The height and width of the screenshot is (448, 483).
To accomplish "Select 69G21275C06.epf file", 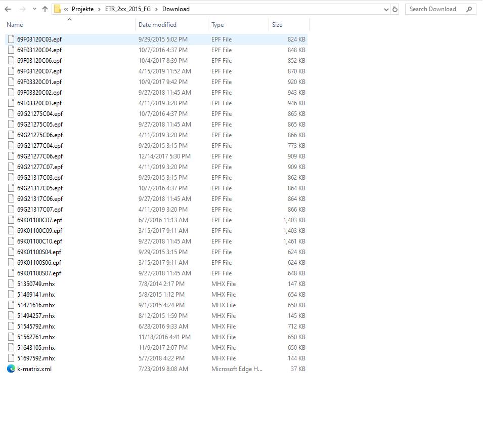I will pos(40,135).
